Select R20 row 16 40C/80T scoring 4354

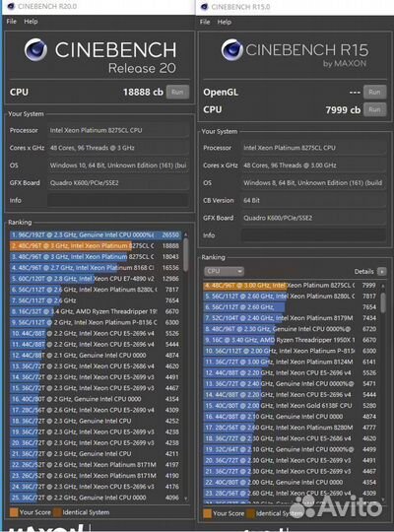tap(97, 399)
